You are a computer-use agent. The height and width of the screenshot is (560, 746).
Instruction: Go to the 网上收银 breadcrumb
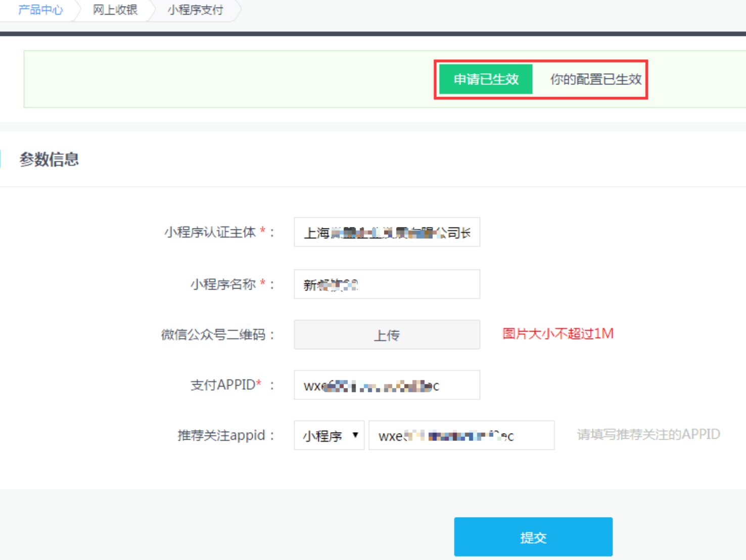coord(115,10)
